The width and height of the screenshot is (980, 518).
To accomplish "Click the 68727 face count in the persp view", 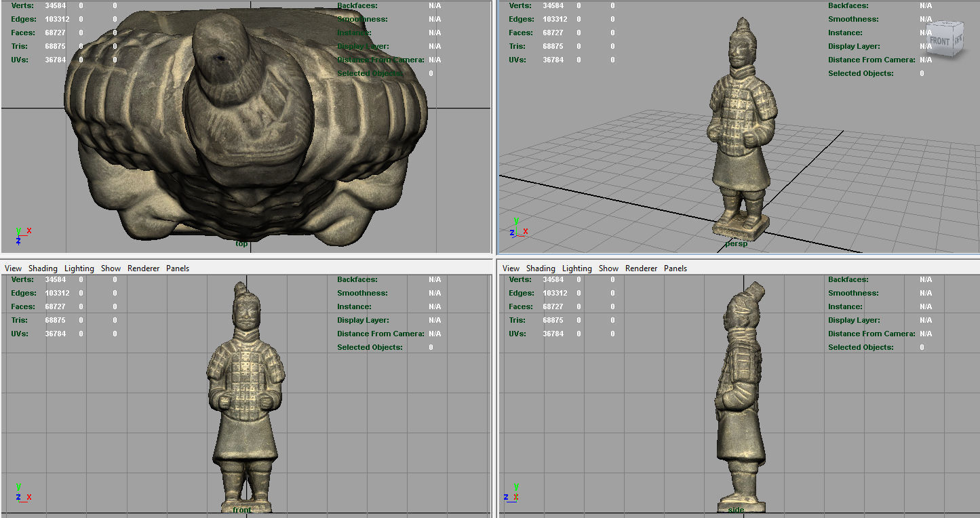I will pyautogui.click(x=553, y=33).
